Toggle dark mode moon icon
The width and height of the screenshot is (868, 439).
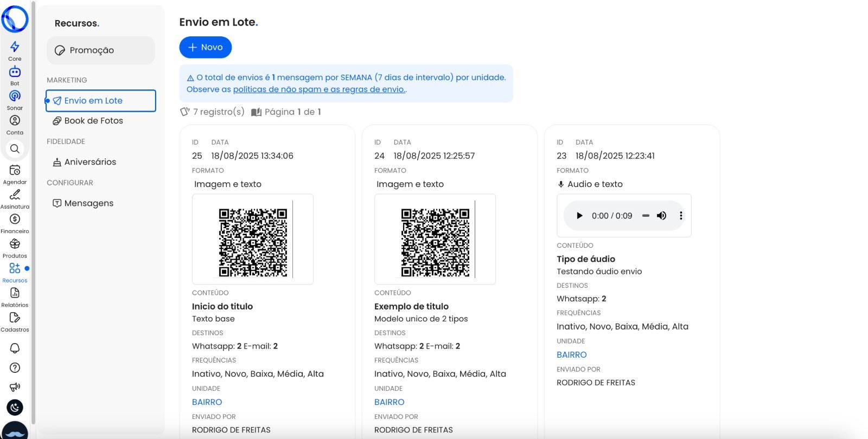[15, 407]
